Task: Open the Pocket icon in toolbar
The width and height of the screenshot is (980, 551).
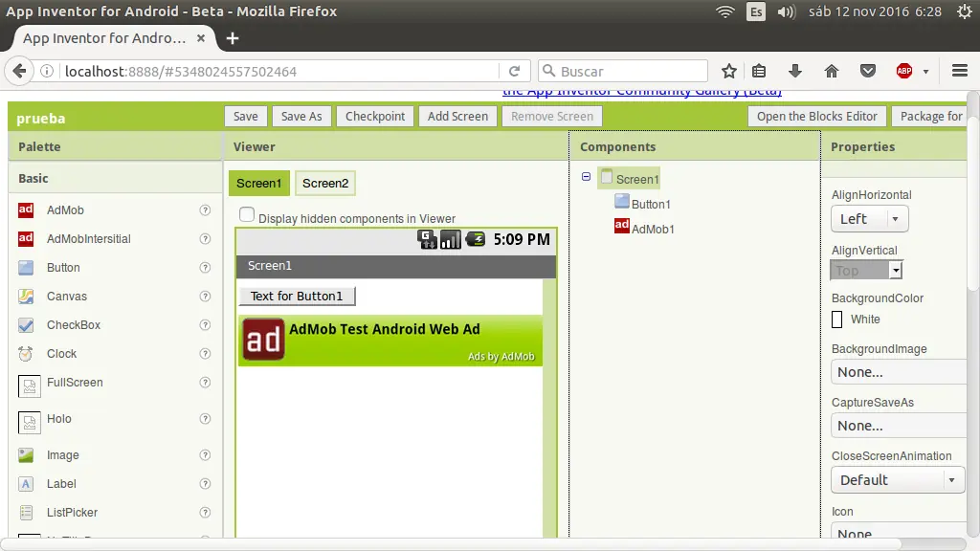Action: click(867, 71)
